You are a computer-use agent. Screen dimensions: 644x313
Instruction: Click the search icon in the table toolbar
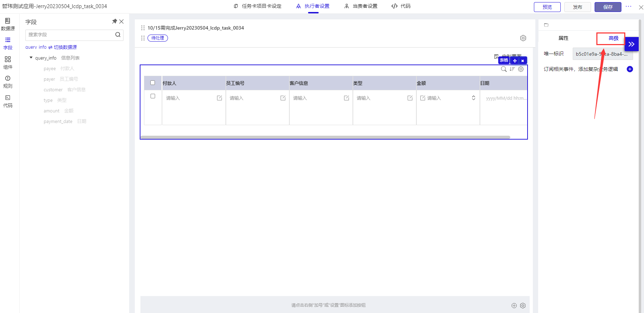coord(504,69)
